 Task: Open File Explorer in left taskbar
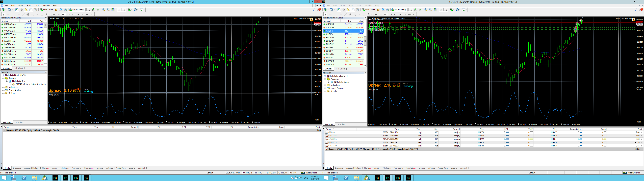pyautogui.click(x=34, y=178)
